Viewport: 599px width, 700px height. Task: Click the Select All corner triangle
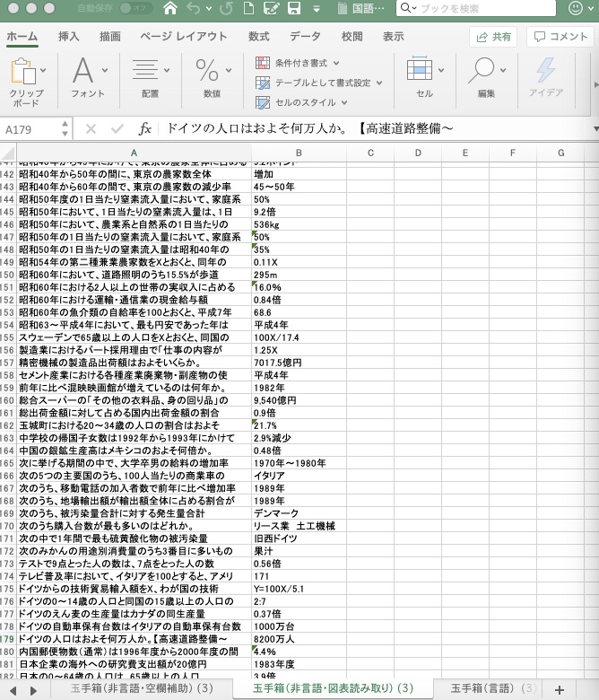click(8, 153)
